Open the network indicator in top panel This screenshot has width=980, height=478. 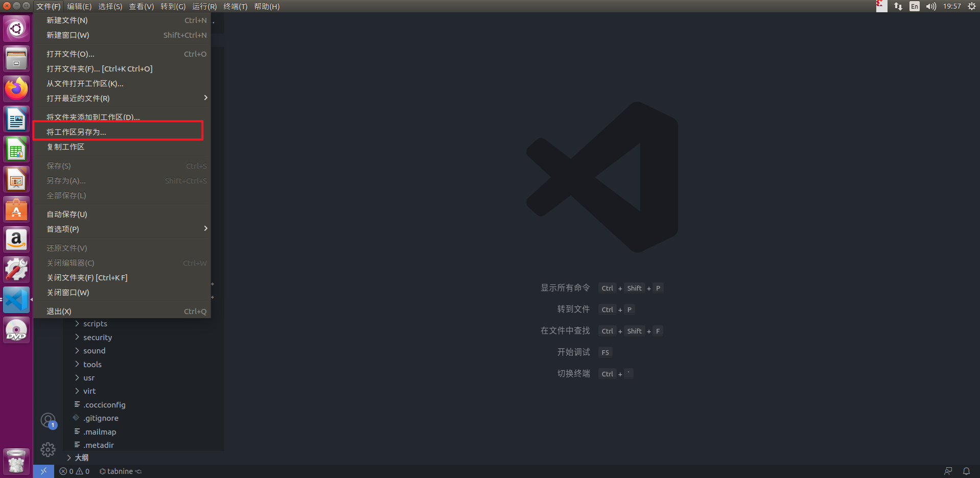click(x=898, y=6)
